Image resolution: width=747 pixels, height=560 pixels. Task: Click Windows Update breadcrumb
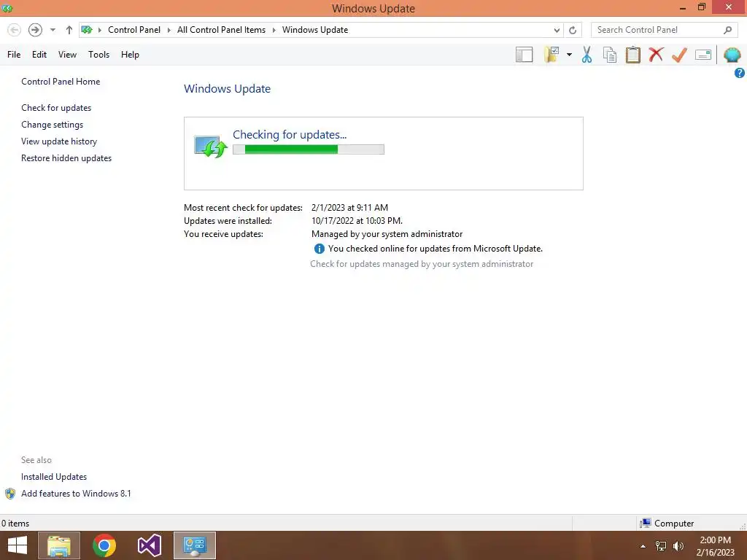tap(315, 30)
